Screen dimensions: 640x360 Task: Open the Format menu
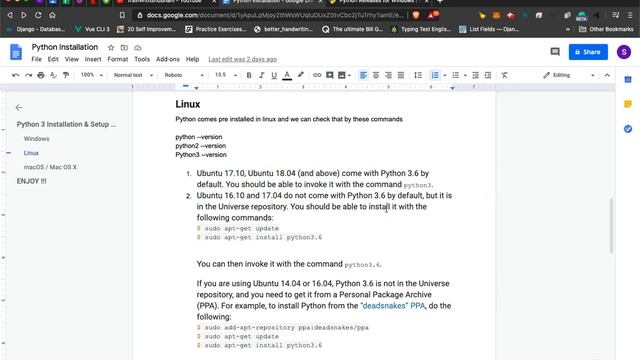[x=118, y=59]
